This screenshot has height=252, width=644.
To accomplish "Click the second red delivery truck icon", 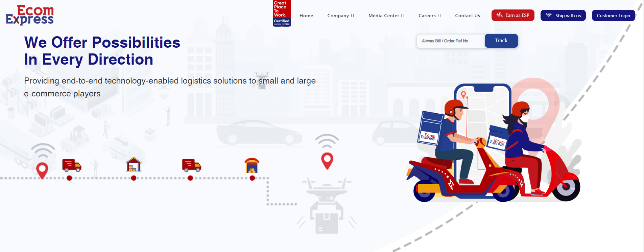I will pyautogui.click(x=191, y=165).
